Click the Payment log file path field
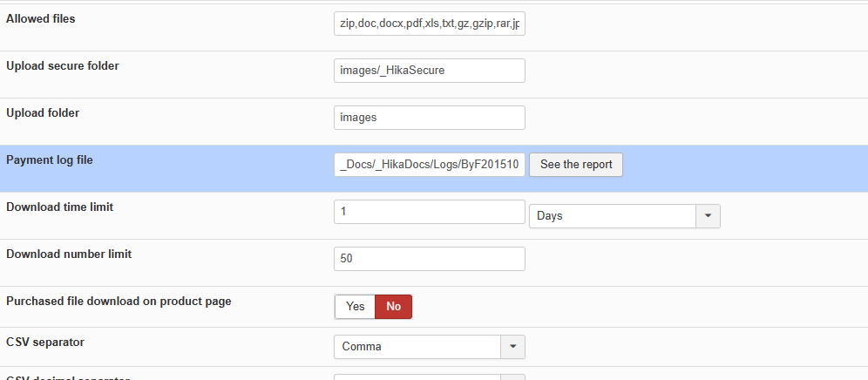 (x=429, y=165)
